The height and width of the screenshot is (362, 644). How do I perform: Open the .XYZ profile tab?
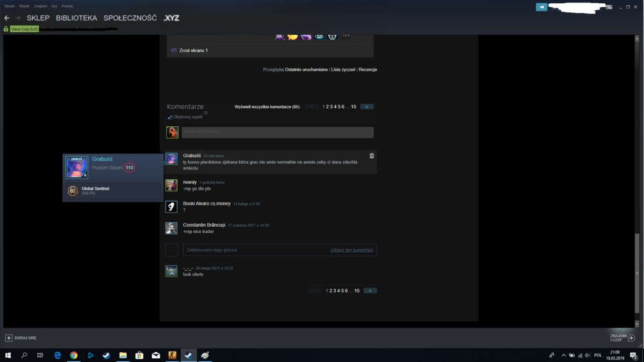[x=171, y=18]
